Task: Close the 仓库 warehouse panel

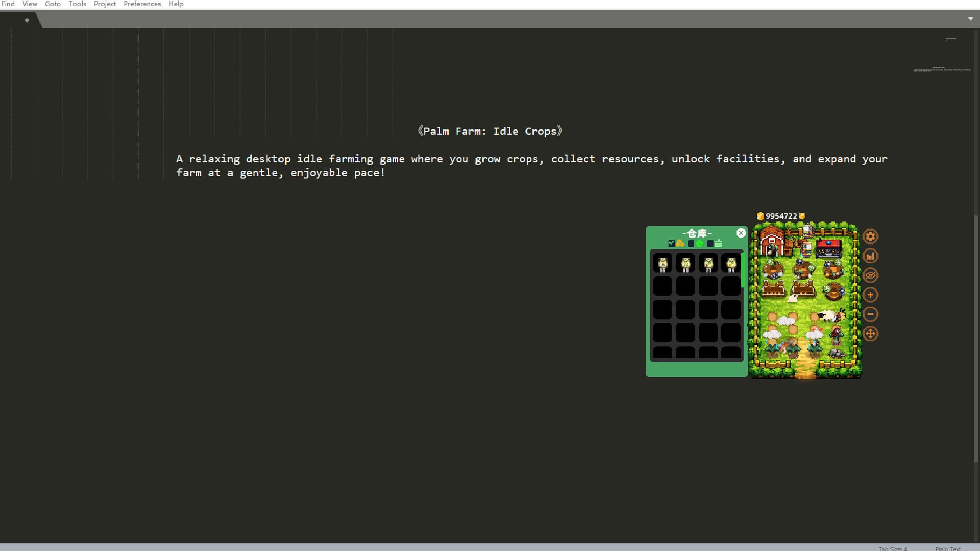Action: coord(741,233)
